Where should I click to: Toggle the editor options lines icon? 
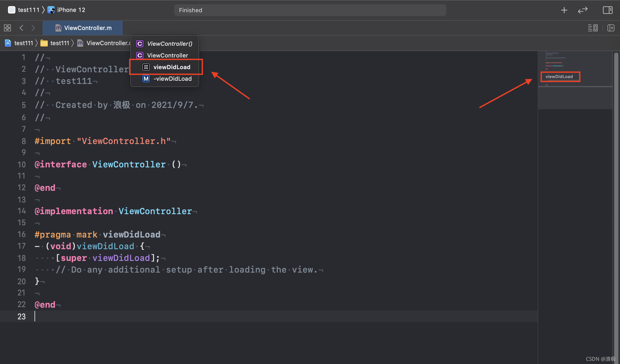click(593, 28)
